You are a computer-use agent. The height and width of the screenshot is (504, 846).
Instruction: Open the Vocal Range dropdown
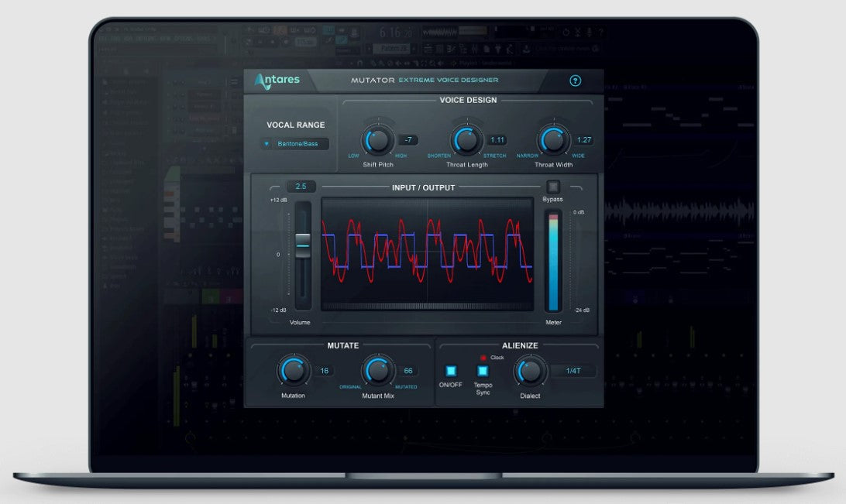295,144
